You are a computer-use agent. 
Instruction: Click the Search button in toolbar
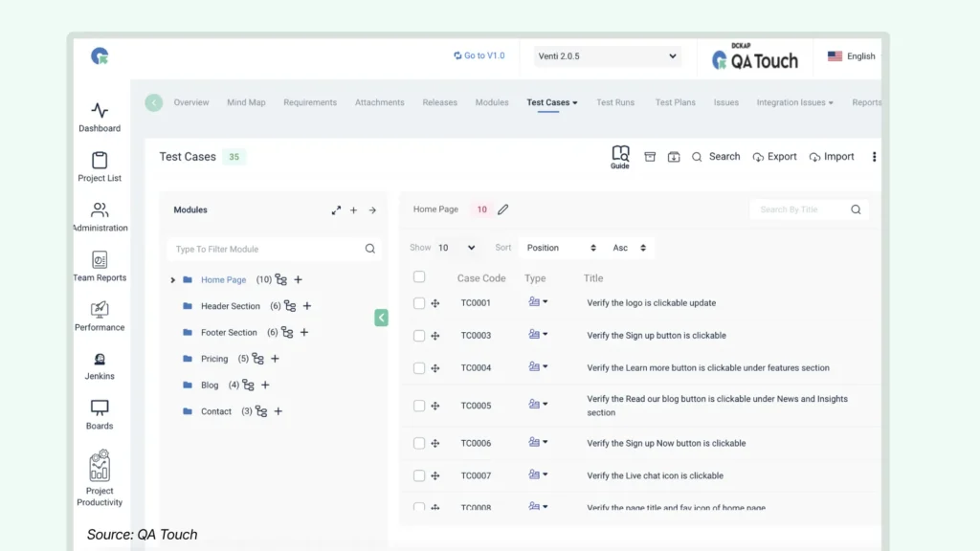[716, 157]
